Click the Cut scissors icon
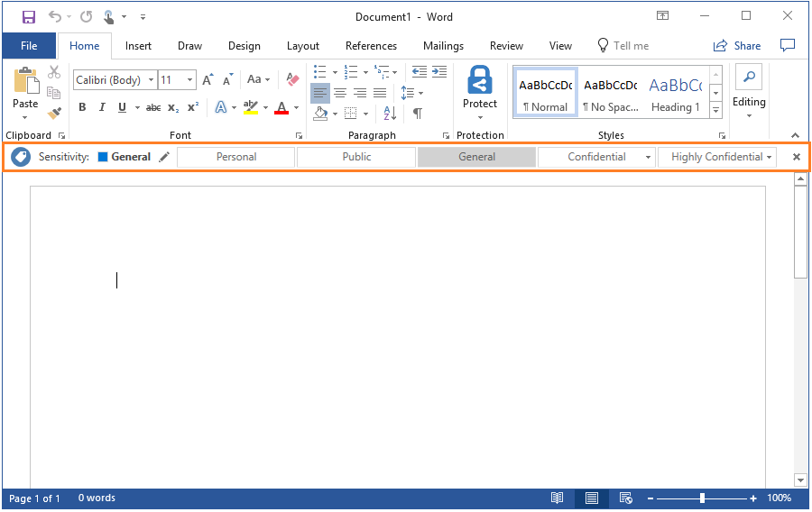812x512 pixels. point(54,72)
